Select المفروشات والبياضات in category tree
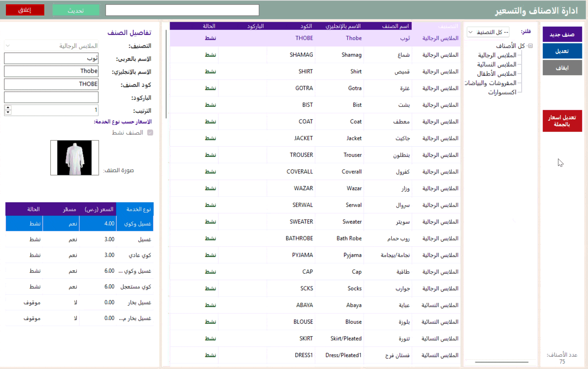The image size is (588, 369). pyautogui.click(x=491, y=83)
